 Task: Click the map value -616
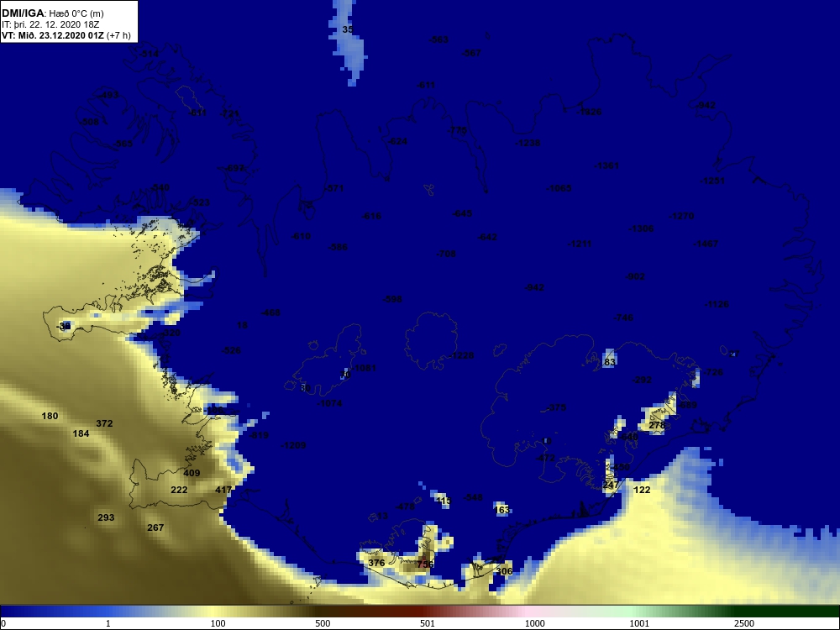(372, 216)
